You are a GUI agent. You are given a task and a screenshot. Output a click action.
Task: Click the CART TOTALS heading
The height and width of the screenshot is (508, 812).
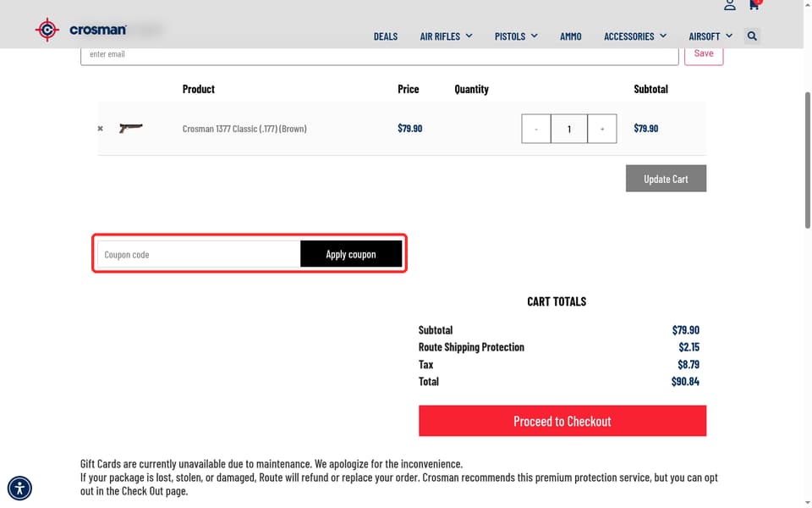pos(557,301)
